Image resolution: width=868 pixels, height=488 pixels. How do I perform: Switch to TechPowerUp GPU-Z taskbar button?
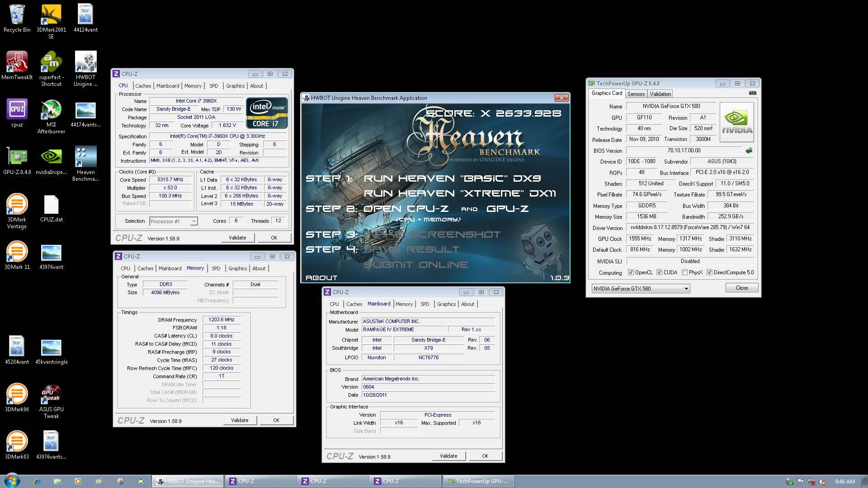[x=478, y=481]
